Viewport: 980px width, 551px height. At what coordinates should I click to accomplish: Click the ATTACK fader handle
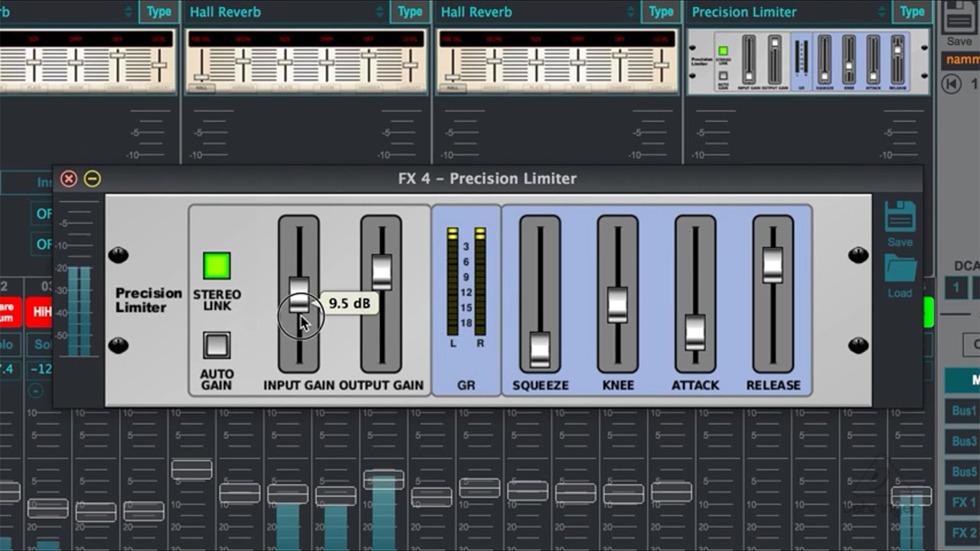tap(695, 333)
